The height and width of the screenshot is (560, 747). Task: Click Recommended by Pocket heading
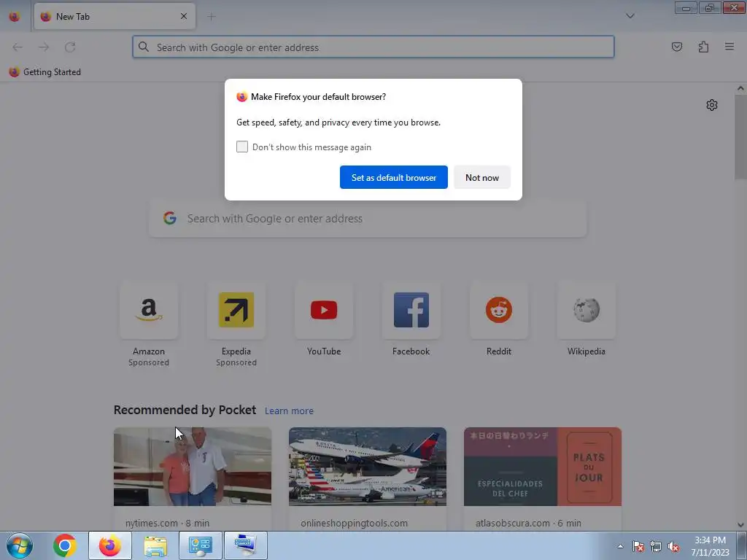point(185,410)
